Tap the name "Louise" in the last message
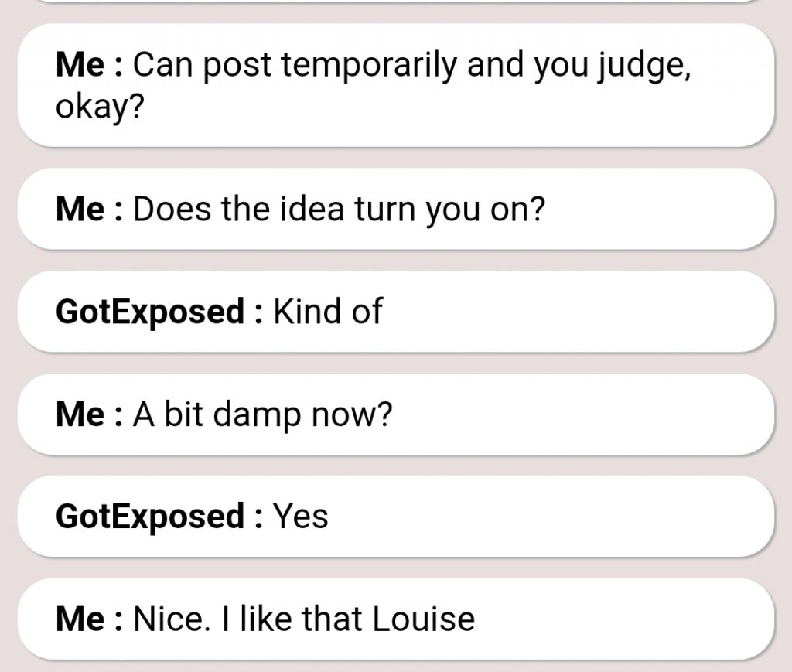Image resolution: width=792 pixels, height=672 pixels. pos(424,619)
